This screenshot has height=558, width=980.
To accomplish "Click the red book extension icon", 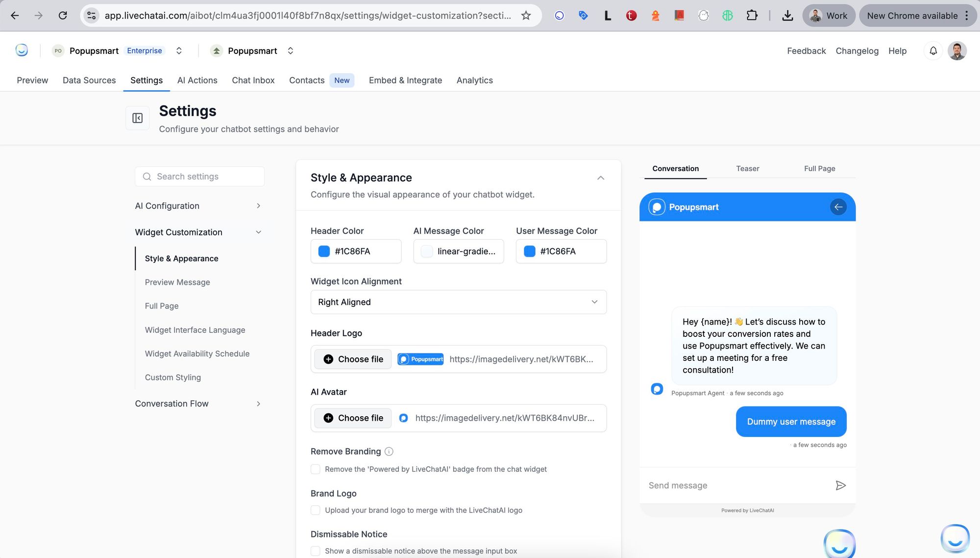I will pyautogui.click(x=679, y=16).
